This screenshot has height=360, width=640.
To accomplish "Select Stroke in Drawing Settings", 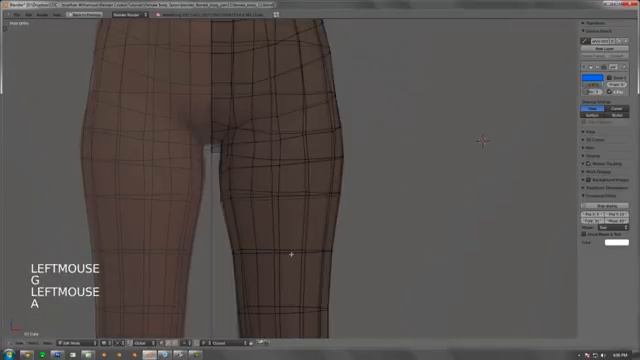I will coord(616,115).
